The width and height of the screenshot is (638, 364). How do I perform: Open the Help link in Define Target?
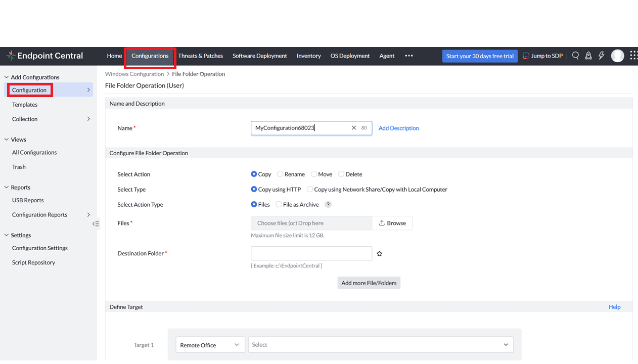tap(614, 307)
